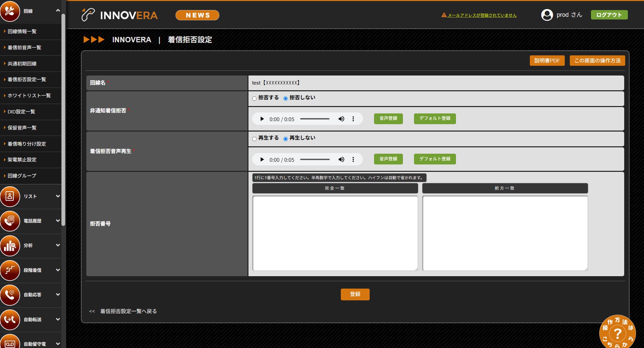The height and width of the screenshot is (348, 644).
Task: Open the リスト contact list icon
Action: 10,196
